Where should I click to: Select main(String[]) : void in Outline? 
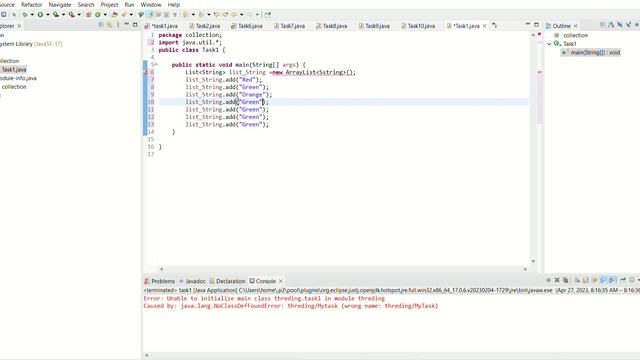point(591,52)
